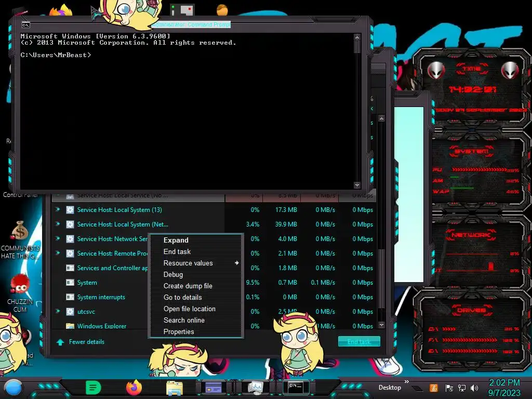Open Properties from the context menu
This screenshot has height=399, width=532.
pyautogui.click(x=196, y=332)
